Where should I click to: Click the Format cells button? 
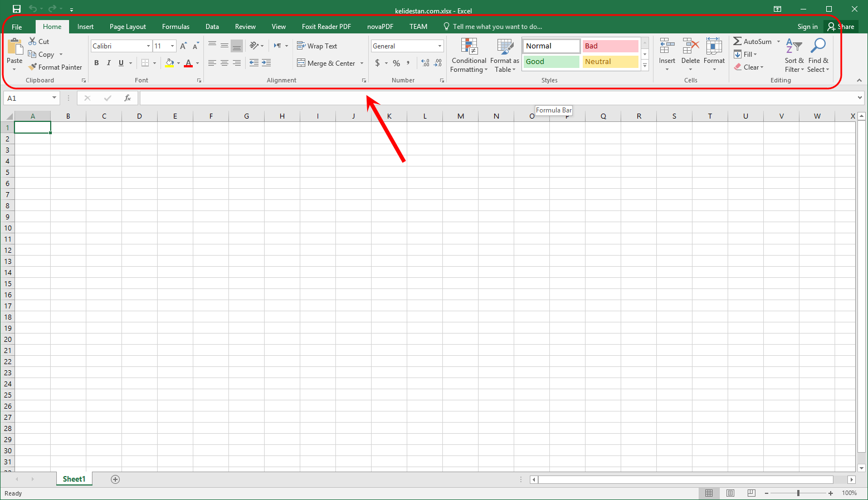pos(714,55)
